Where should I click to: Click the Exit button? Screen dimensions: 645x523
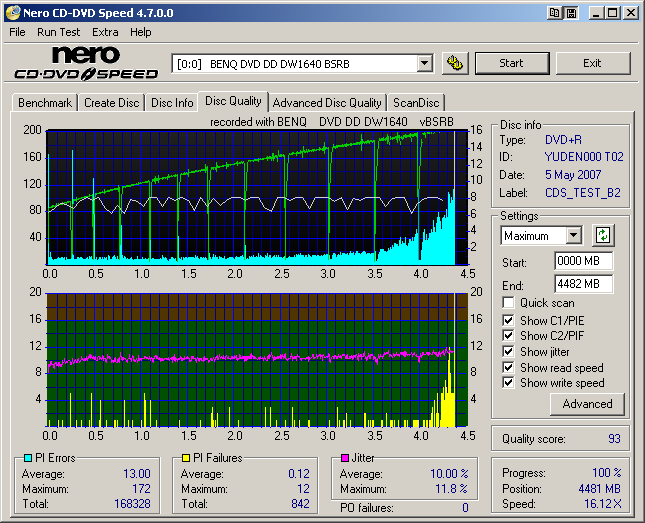593,63
